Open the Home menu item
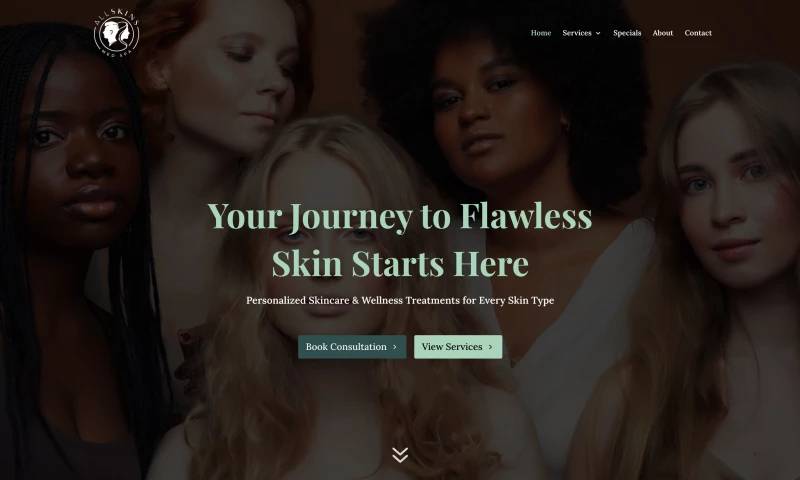 pyautogui.click(x=541, y=33)
